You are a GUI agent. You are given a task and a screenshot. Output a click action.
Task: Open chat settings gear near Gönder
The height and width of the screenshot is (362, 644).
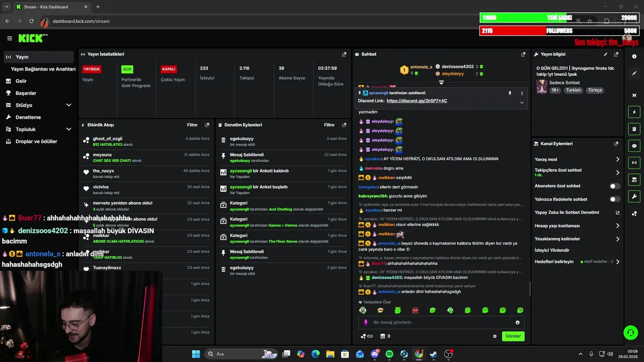(495, 336)
